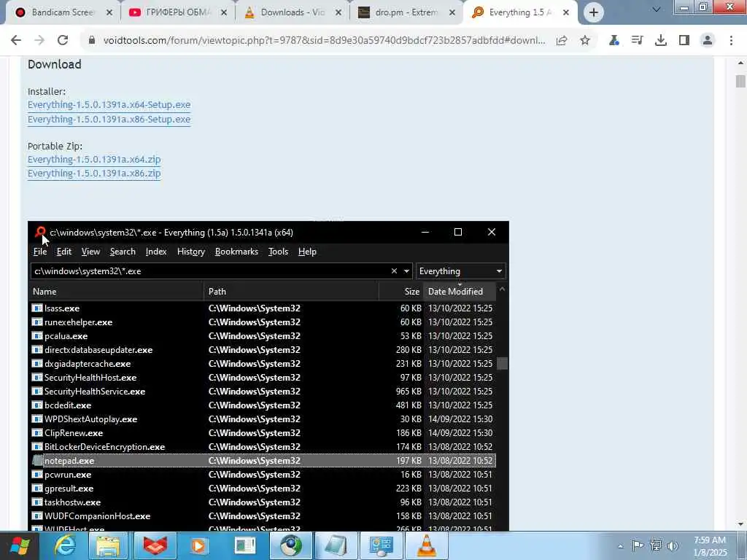Download Everything-1.5.0.1391a.x64-Setup.exe
Image resolution: width=747 pixels, height=560 pixels.
(x=109, y=105)
